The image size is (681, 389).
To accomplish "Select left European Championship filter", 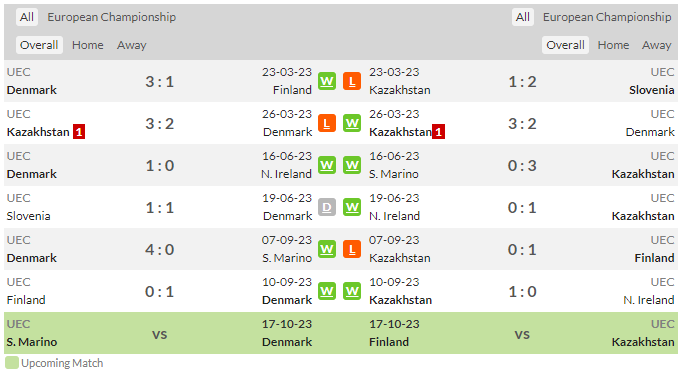I will pos(112,17).
